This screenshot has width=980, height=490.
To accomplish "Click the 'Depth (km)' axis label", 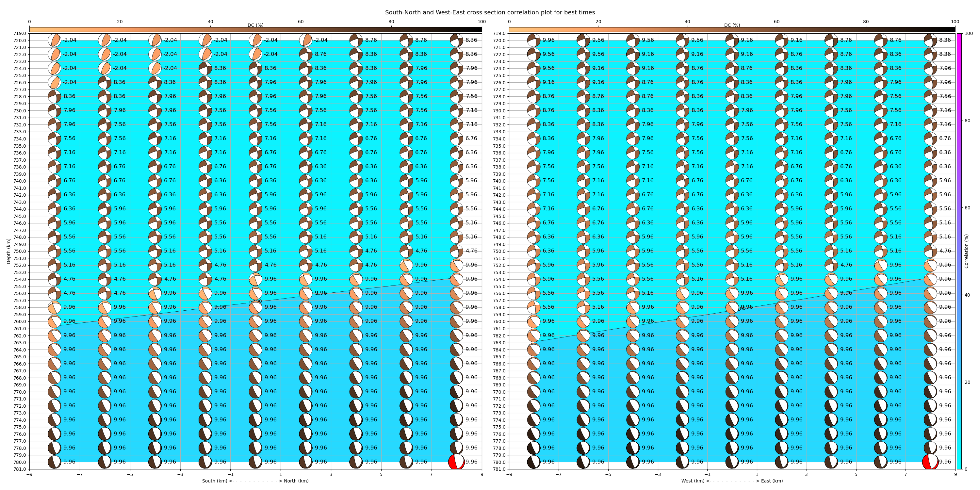I will pyautogui.click(x=8, y=251).
